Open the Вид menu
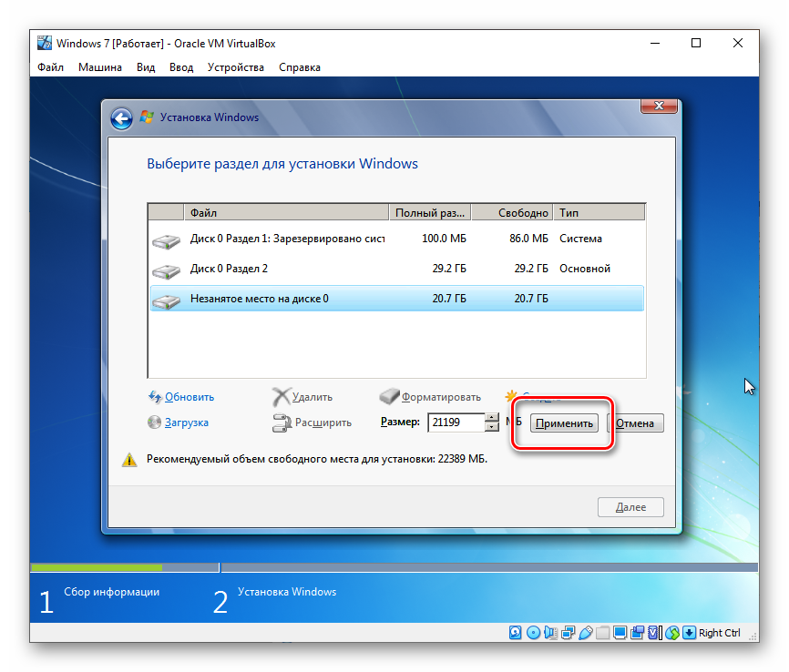Image resolution: width=789 pixels, height=672 pixels. [x=146, y=67]
